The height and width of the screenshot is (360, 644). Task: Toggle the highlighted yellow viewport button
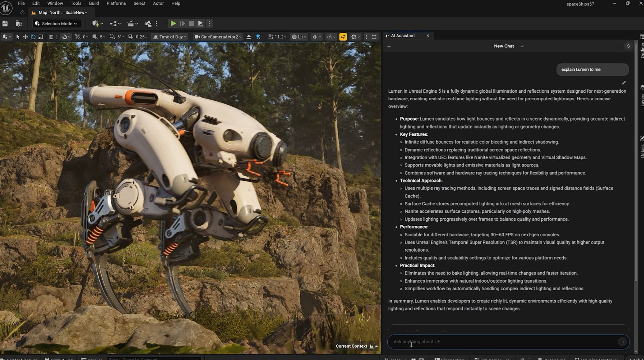[343, 37]
